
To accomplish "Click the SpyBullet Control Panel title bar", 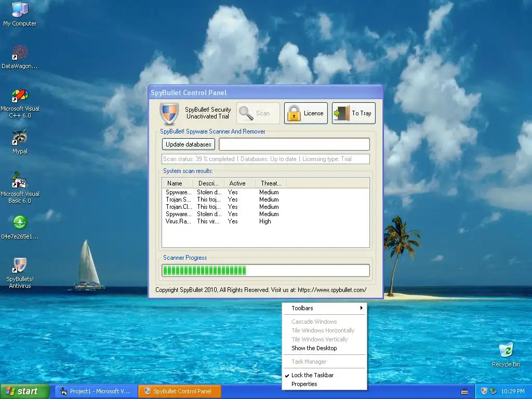I will (x=265, y=92).
